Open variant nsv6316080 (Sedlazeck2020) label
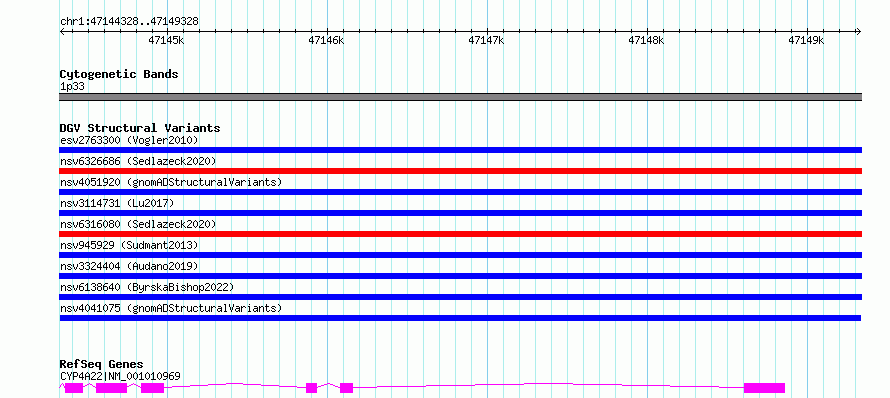890x398 pixels. (x=138, y=224)
